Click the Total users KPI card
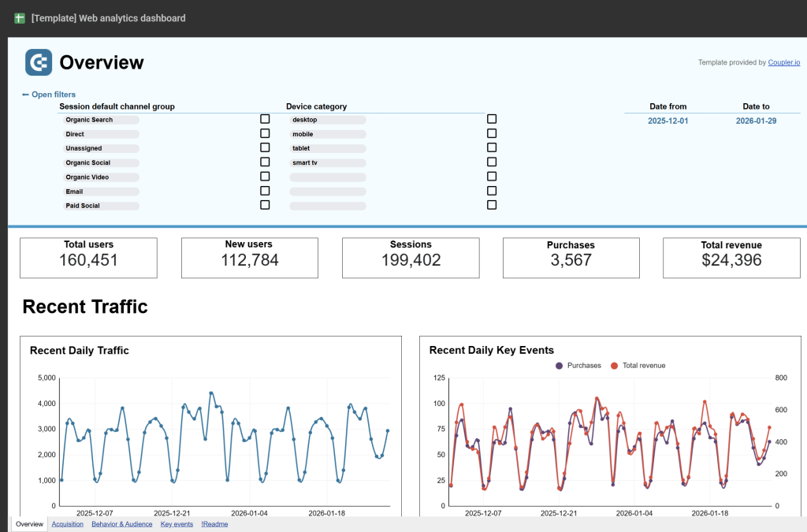The width and height of the screenshot is (807, 532). click(x=88, y=257)
